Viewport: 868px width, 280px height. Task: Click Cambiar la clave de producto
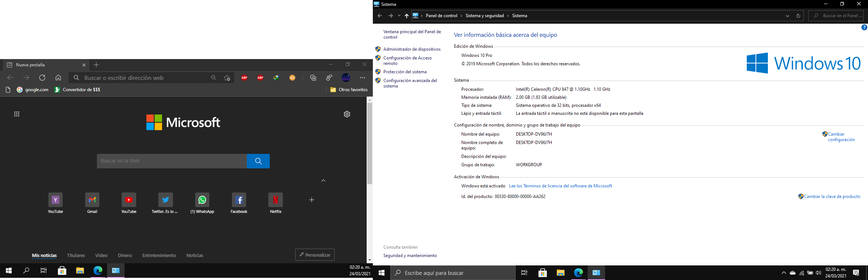832,197
